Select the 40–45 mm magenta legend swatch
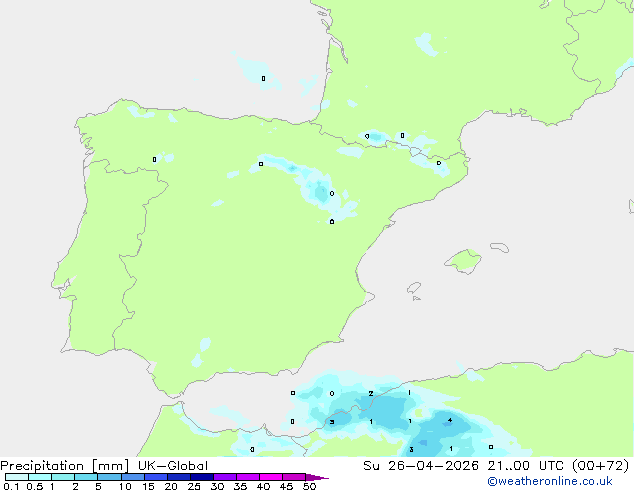 271,477
